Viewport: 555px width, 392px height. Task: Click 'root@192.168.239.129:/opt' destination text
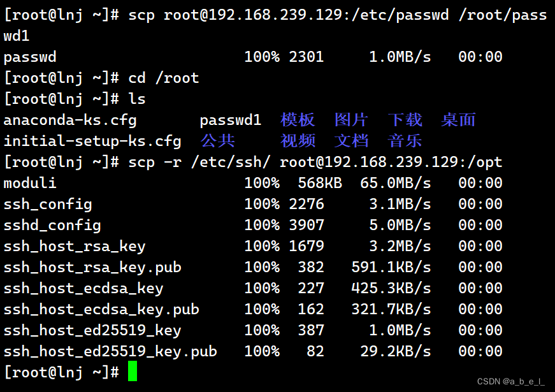tap(391, 162)
